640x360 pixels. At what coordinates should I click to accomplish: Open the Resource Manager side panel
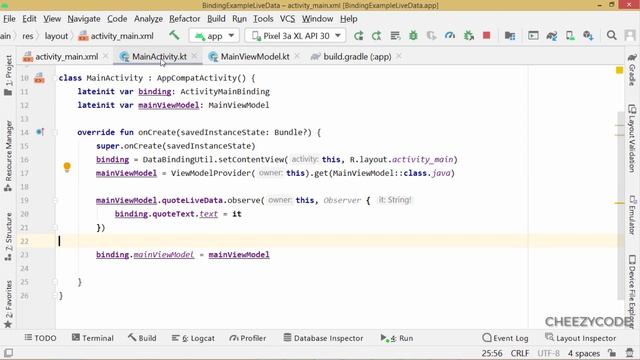click(x=8, y=156)
